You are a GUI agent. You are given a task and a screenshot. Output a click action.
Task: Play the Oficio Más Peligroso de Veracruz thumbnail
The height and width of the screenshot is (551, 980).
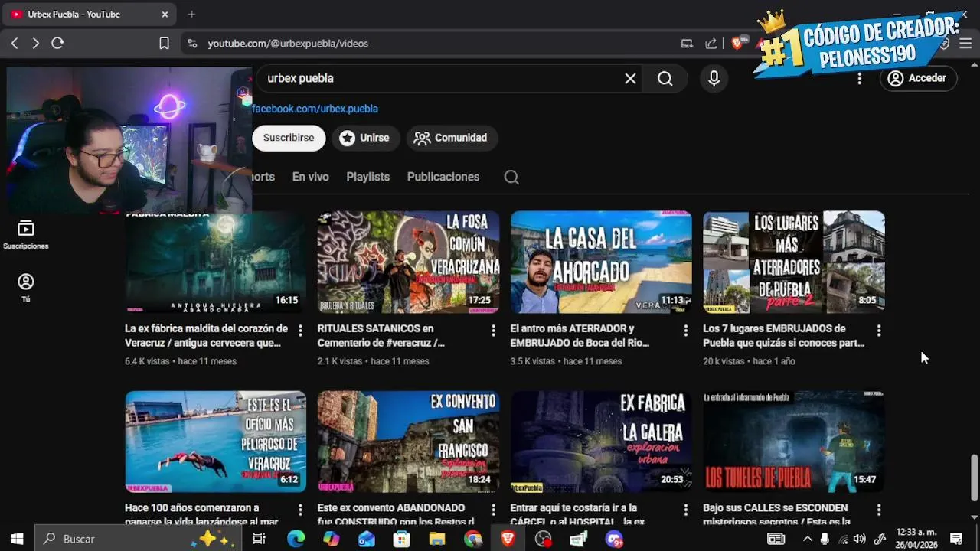click(x=215, y=442)
